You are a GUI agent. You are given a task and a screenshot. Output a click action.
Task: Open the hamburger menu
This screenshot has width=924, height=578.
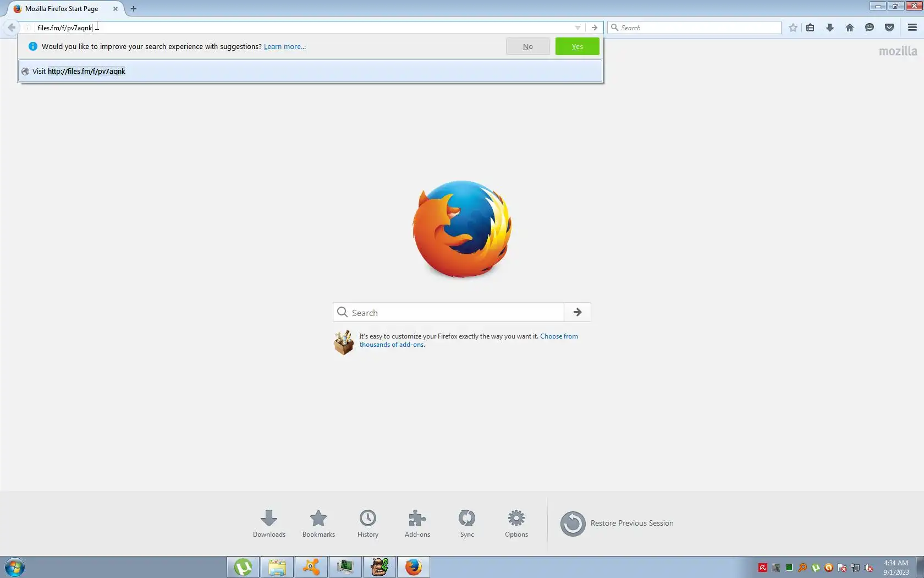click(x=912, y=28)
